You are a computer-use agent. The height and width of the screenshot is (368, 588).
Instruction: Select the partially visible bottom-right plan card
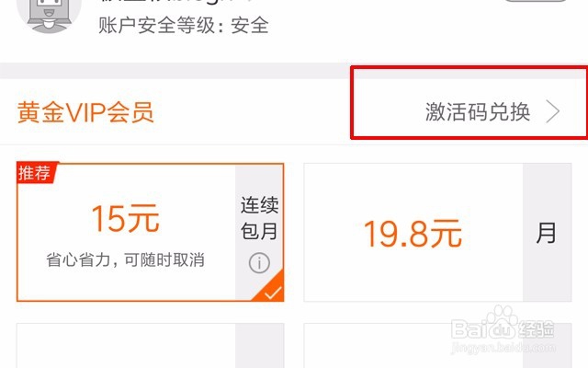click(437, 346)
